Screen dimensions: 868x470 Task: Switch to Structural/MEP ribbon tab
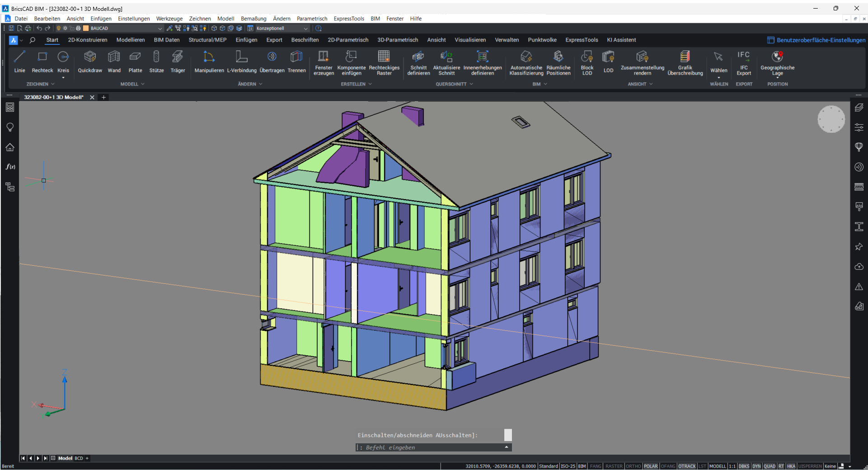[x=207, y=40]
